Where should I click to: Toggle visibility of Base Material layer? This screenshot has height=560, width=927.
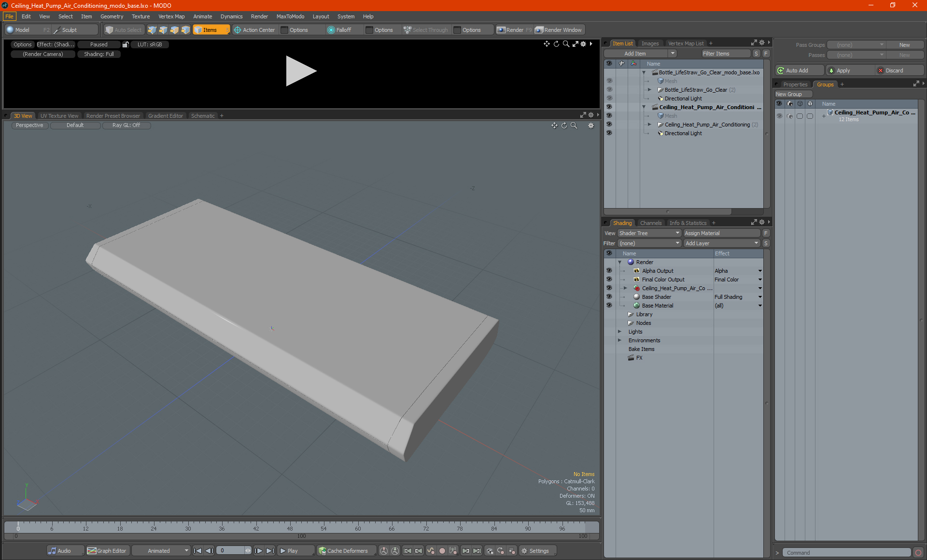click(x=609, y=306)
